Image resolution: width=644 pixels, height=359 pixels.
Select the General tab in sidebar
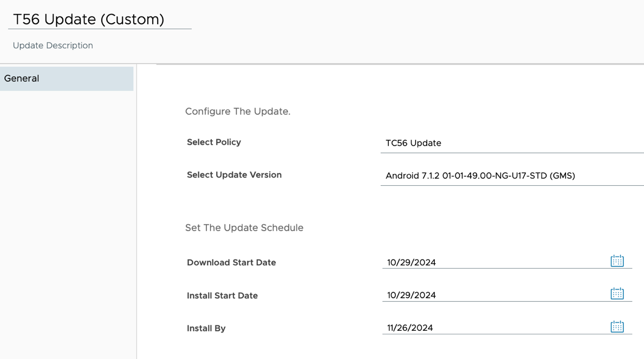click(66, 79)
